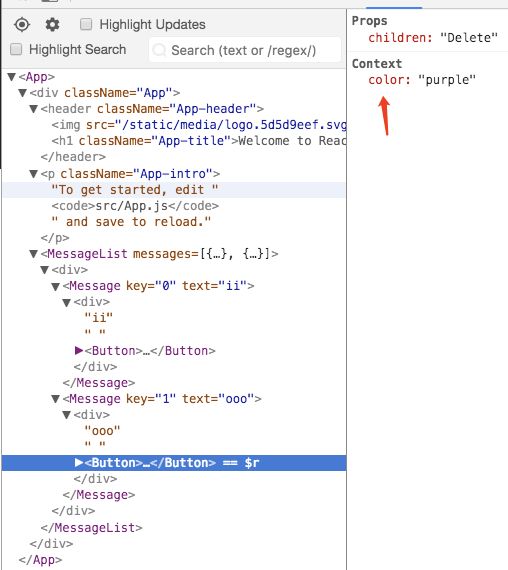
Task: Click the color purple context value
Action: click(447, 80)
